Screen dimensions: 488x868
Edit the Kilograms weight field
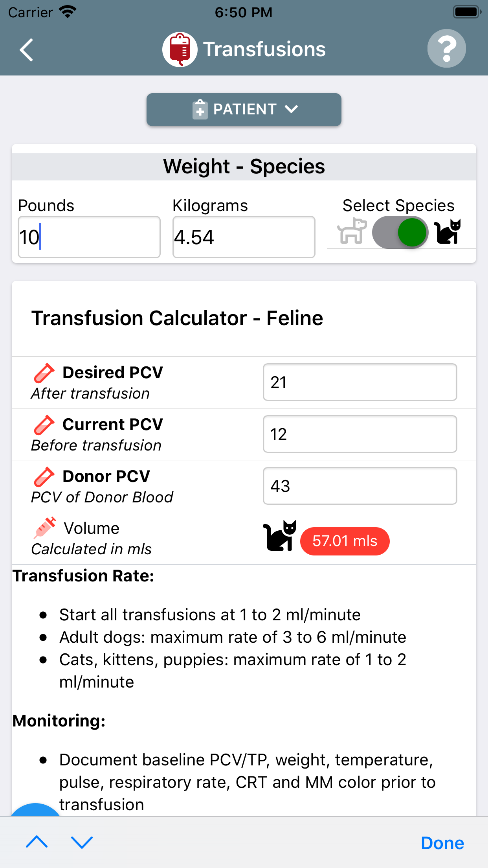coord(244,237)
